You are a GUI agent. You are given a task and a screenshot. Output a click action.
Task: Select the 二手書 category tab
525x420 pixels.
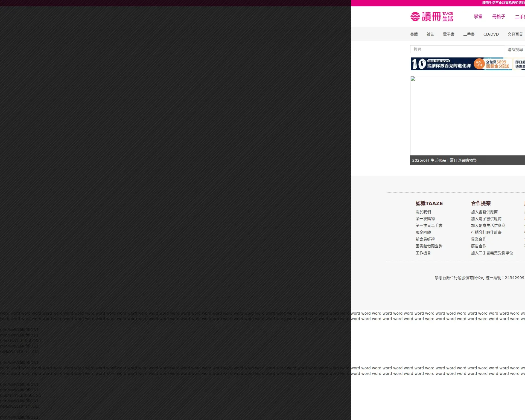[x=469, y=34]
